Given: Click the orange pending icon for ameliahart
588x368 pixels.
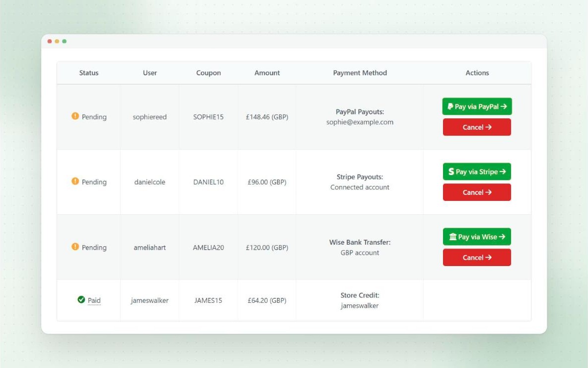Looking at the screenshot, I should (75, 247).
